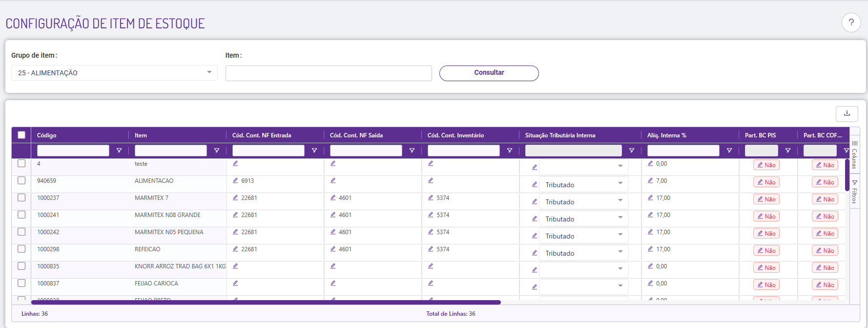Viewport: 868px width, 328px height.
Task: Open filter icon for Cód. Cont. Inventário
Action: click(510, 151)
